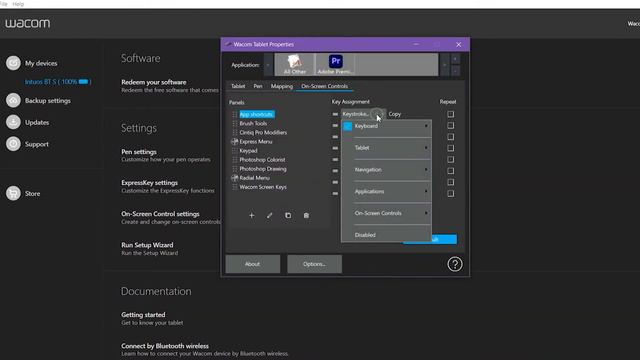Click the Express Menu radial icon
The height and width of the screenshot is (360, 640).
pyautogui.click(x=235, y=142)
